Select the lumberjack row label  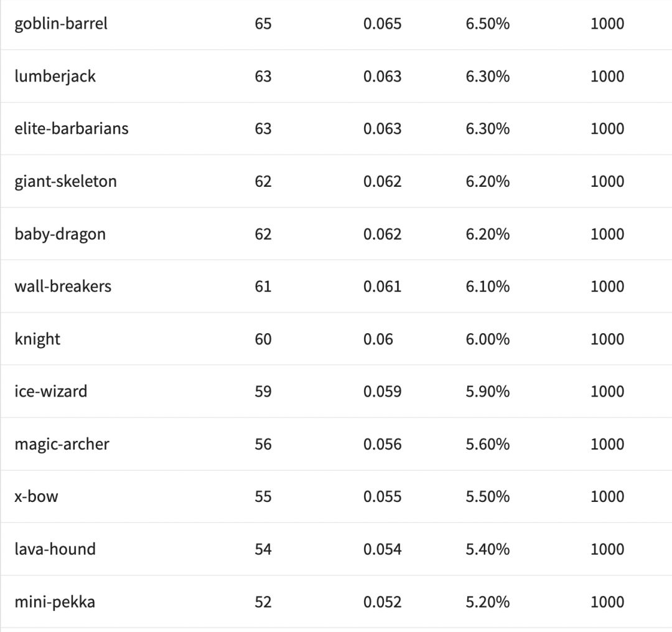click(55, 76)
